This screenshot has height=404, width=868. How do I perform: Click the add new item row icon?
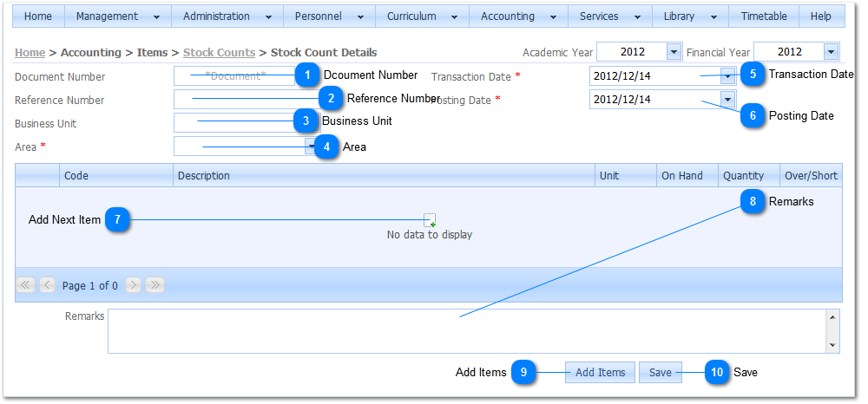point(430,220)
